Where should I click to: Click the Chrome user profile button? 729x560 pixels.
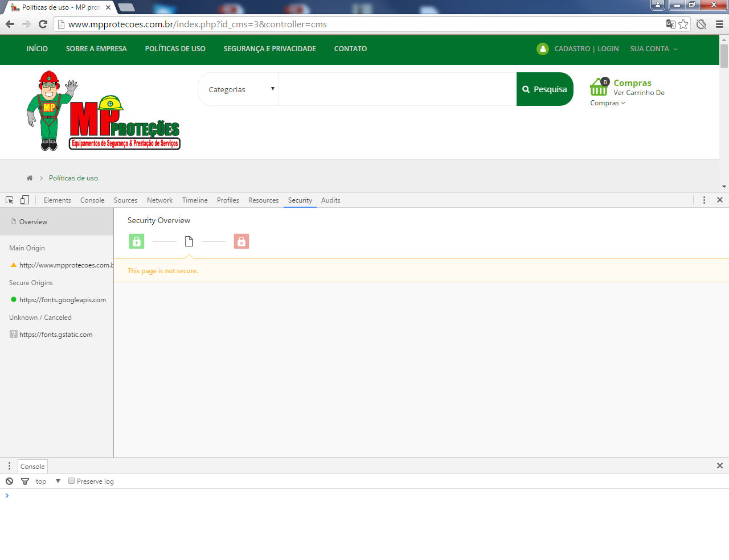pos(658,5)
